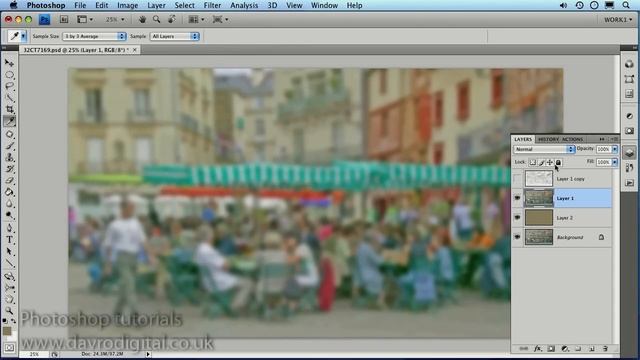Viewport: 640px width, 360px height.
Task: Open the tool preset picker arrow
Action: click(23, 36)
